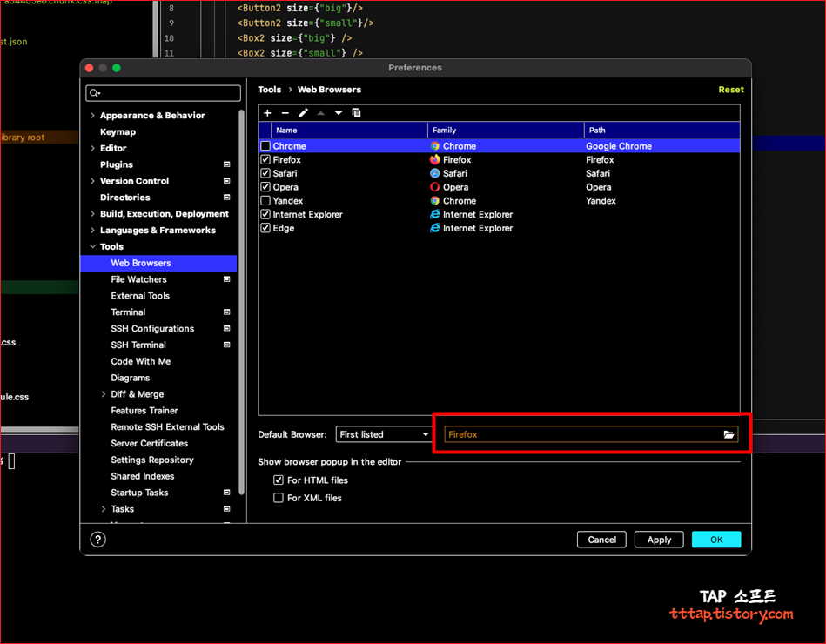
Task: Click the Cancel button
Action: (x=601, y=540)
